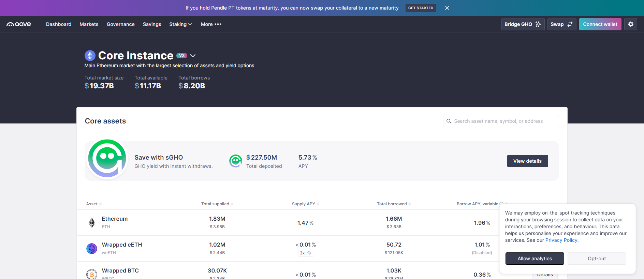644x279 pixels.
Task: Open the Privacy Policy link
Action: coord(561,240)
